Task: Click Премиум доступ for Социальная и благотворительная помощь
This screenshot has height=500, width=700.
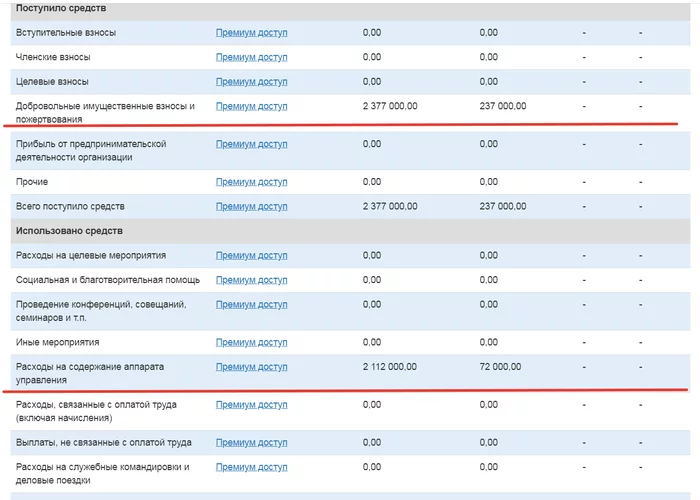Action: click(x=251, y=280)
